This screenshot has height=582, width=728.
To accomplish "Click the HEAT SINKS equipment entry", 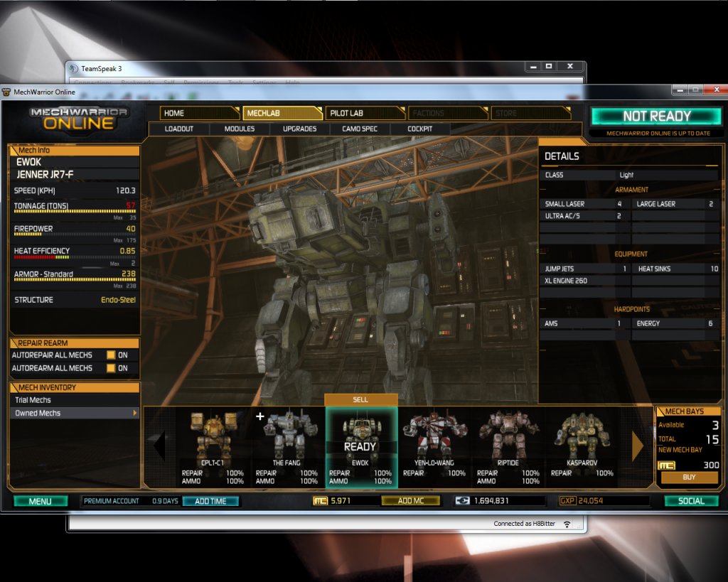I will point(675,269).
